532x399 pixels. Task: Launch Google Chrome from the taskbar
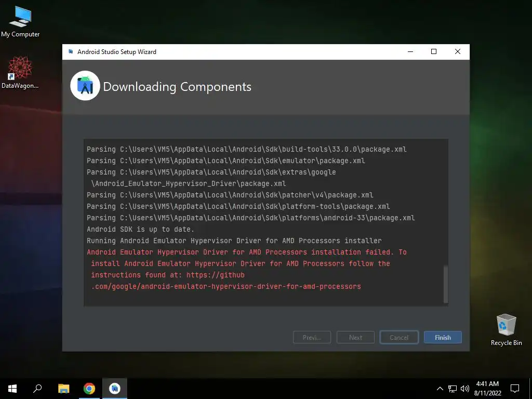pos(89,389)
